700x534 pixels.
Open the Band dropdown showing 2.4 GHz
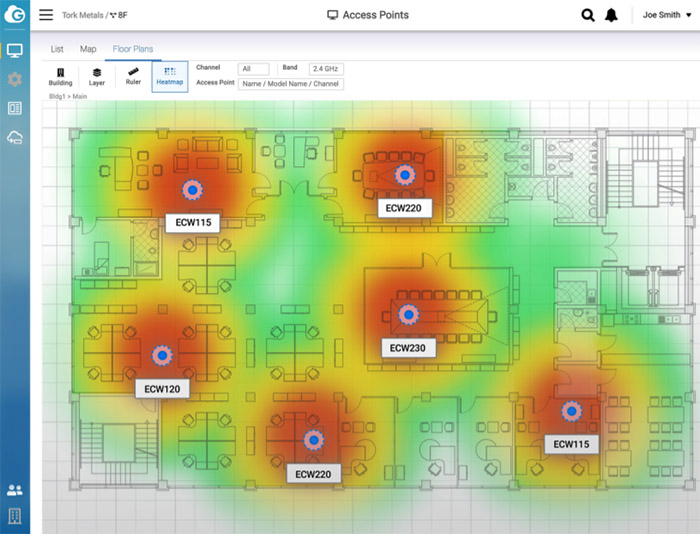pyautogui.click(x=326, y=69)
